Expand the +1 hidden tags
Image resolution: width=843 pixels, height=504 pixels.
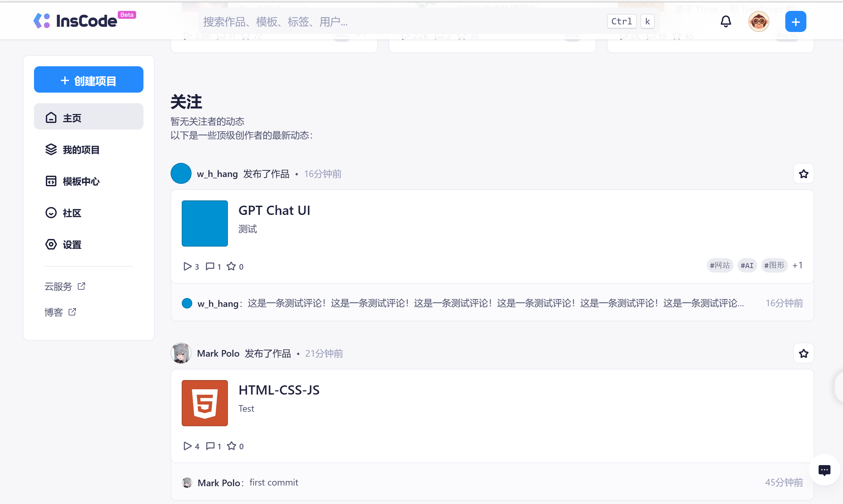pos(797,265)
